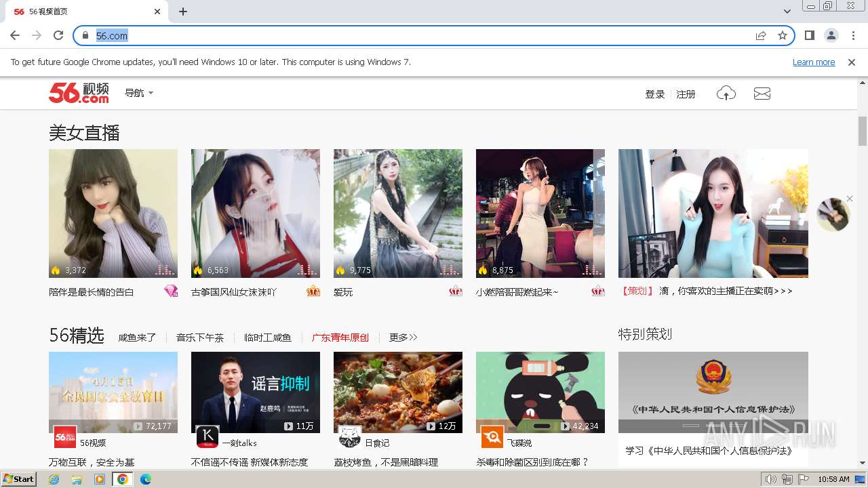The image size is (868, 488).
Task: View site info via lock icon
Action: (85, 35)
